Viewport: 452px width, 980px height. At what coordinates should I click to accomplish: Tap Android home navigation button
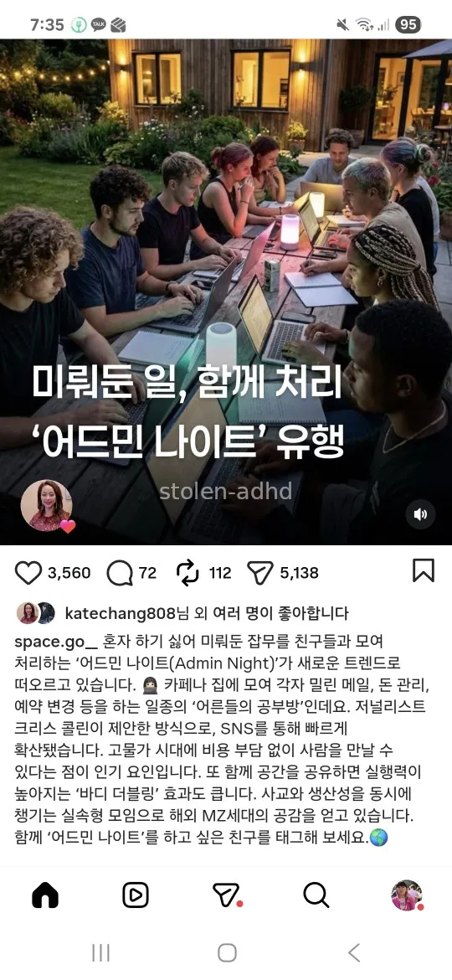pyautogui.click(x=227, y=952)
